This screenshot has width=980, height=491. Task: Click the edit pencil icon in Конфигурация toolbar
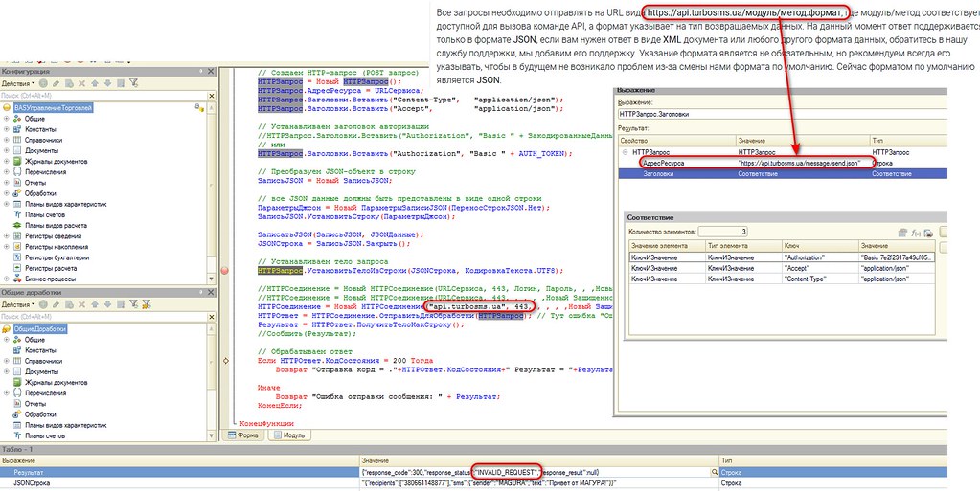(57, 83)
